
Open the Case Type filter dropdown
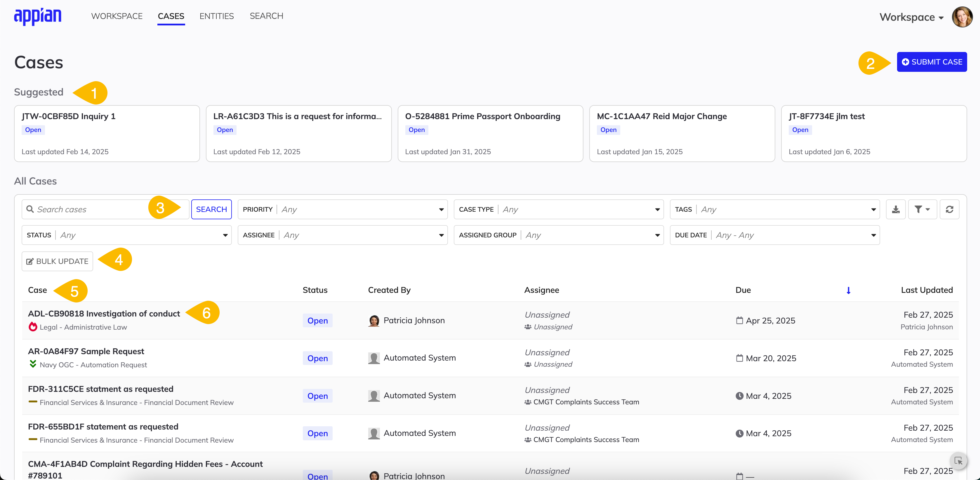559,209
